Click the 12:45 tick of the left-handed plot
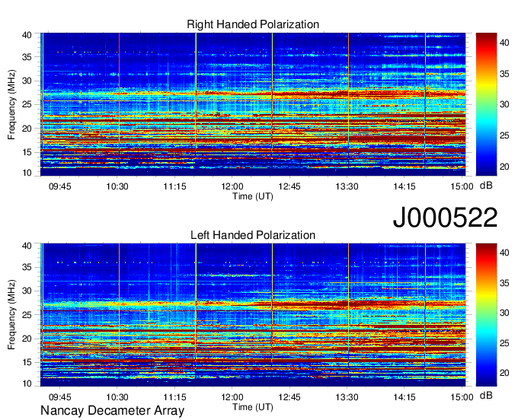 tap(289, 397)
